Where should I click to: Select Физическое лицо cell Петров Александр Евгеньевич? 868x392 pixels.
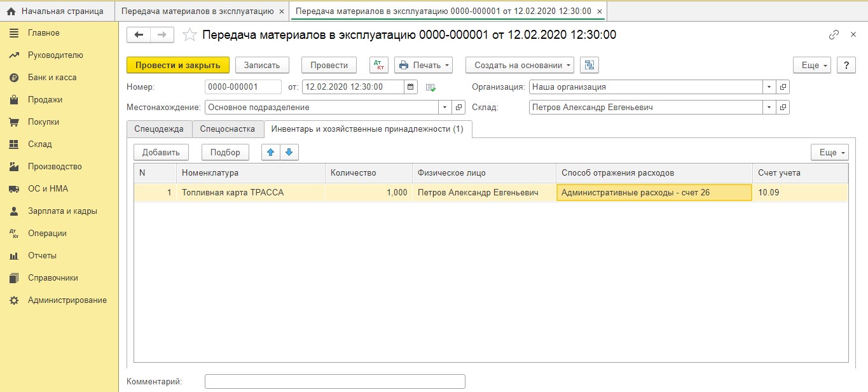point(484,192)
